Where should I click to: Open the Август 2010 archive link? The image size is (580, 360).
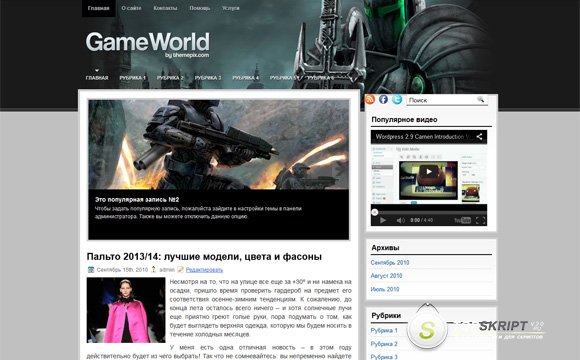click(x=386, y=276)
